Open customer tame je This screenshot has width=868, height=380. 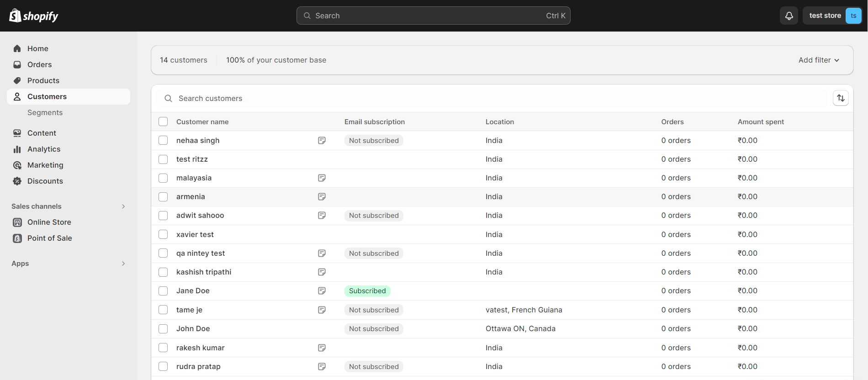[189, 310]
